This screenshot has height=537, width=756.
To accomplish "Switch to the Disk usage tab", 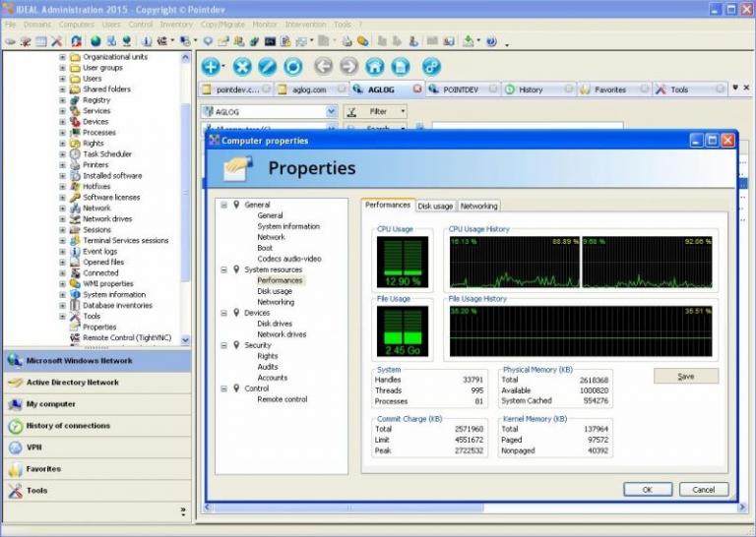I will (x=435, y=207).
